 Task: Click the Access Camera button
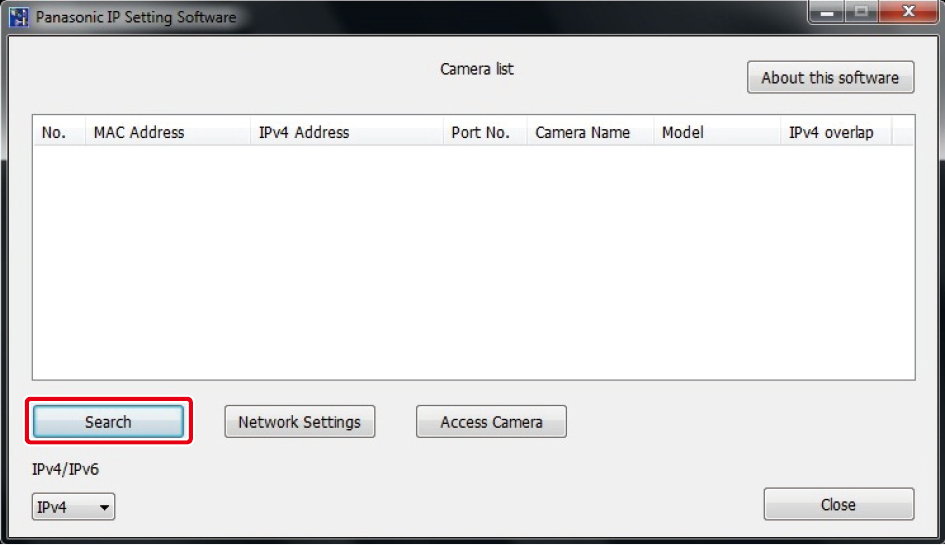coord(491,421)
